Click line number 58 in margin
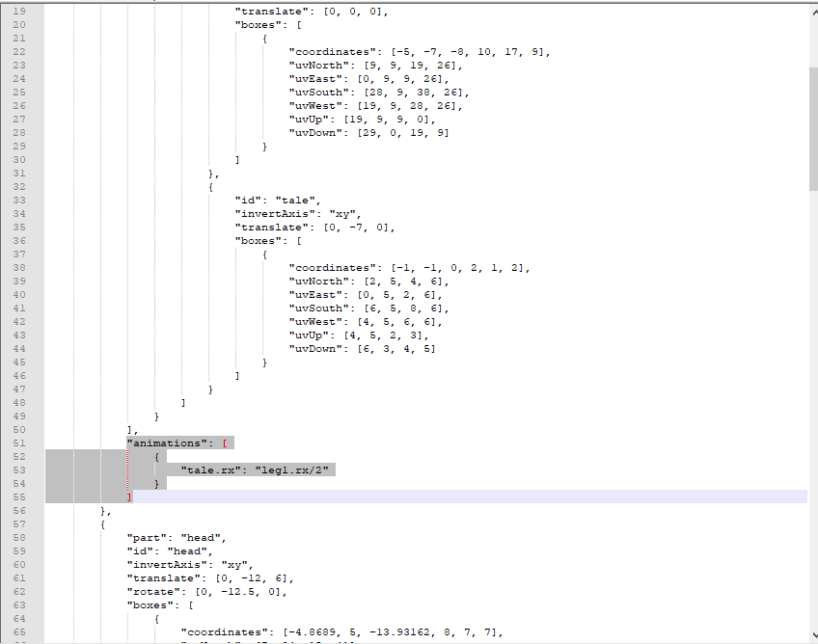This screenshot has height=644, width=818. pos(19,538)
